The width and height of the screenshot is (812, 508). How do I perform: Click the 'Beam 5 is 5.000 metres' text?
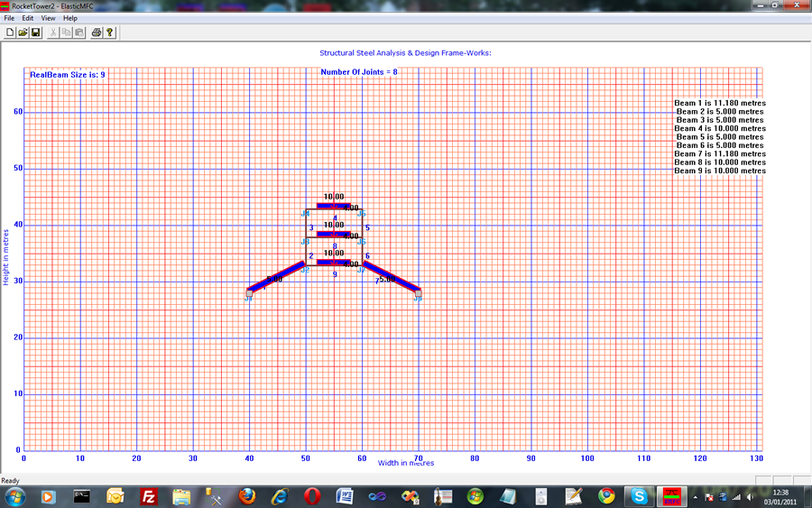click(720, 137)
